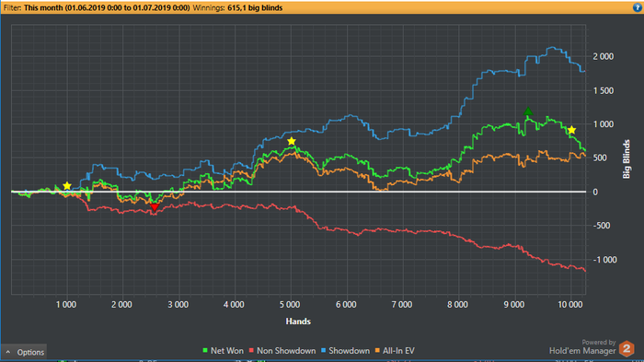The height and width of the screenshot is (362, 644).
Task: Click the Hold'em Manager 2 logo icon
Action: pos(627,349)
